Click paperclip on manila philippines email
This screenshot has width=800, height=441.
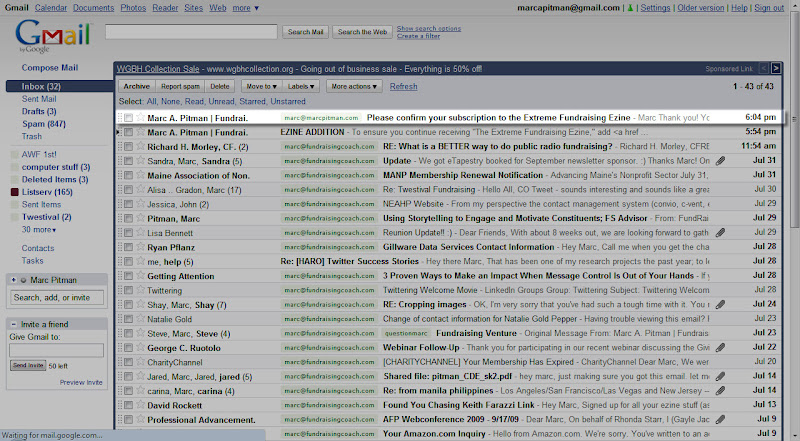(720, 391)
